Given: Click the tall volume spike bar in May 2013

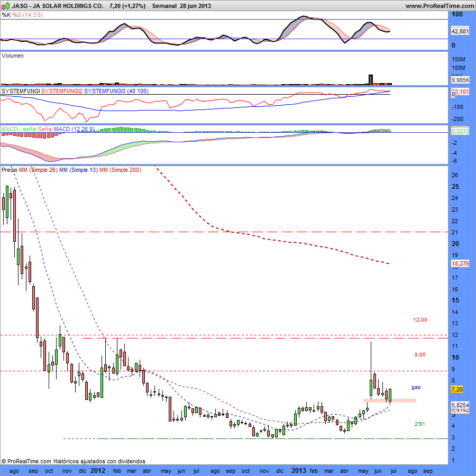Looking at the screenshot, I should pyautogui.click(x=370, y=79).
